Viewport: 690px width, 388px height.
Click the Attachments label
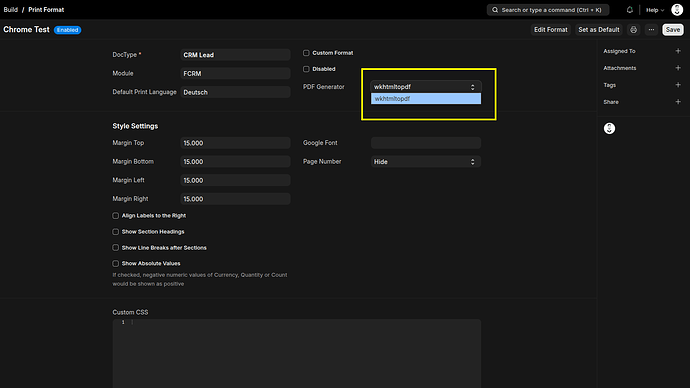coord(620,68)
